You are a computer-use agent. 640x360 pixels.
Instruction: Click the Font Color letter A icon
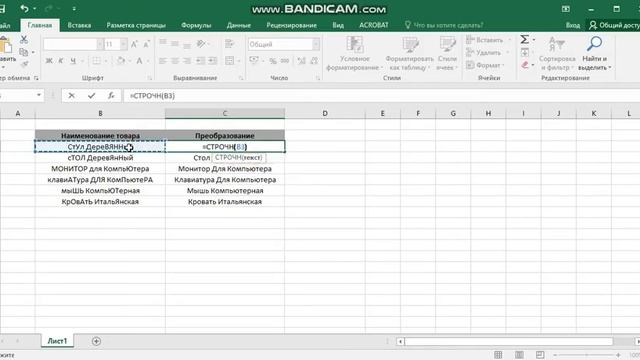pyautogui.click(x=139, y=61)
